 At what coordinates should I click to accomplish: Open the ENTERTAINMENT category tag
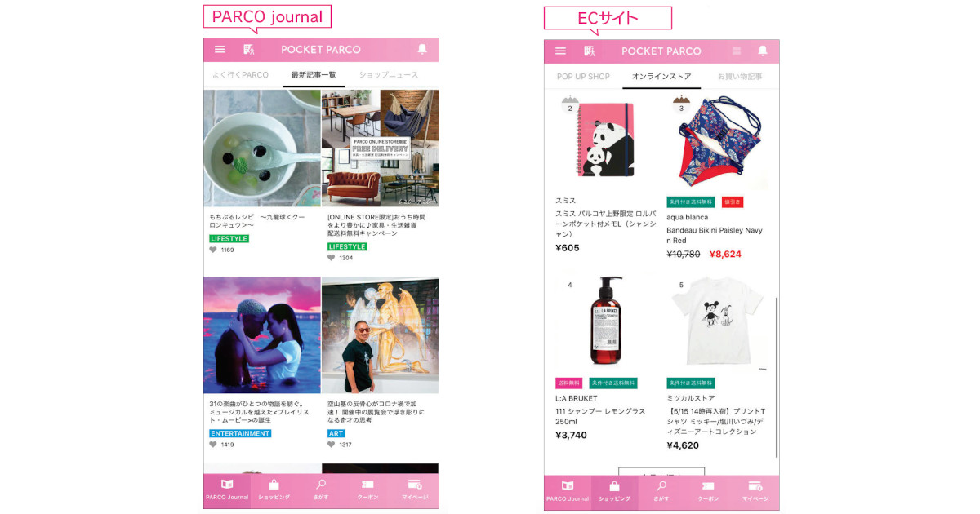(240, 433)
